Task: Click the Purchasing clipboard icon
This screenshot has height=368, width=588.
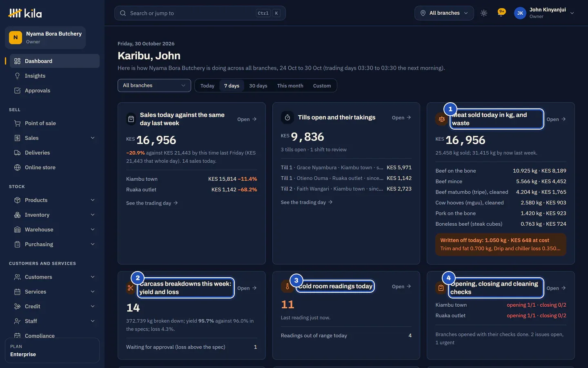Action: [17, 244]
